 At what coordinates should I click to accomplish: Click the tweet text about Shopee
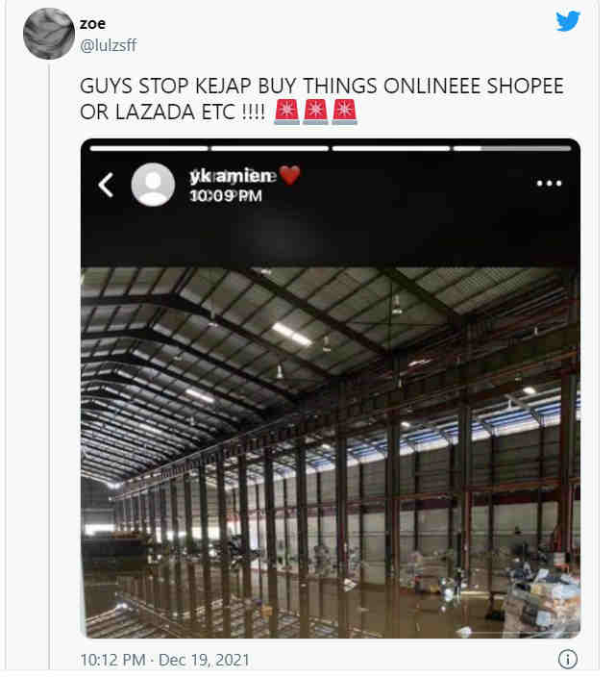click(321, 99)
